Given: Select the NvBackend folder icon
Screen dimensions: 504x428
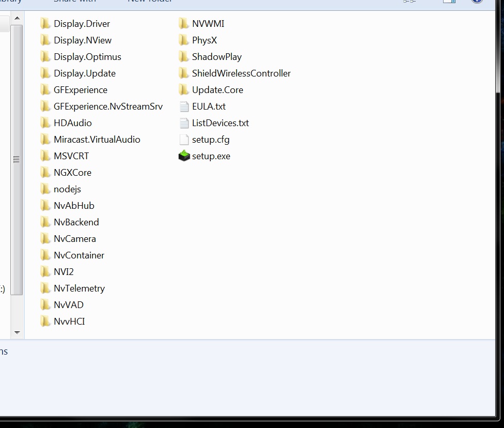Looking at the screenshot, I should pyautogui.click(x=45, y=222).
